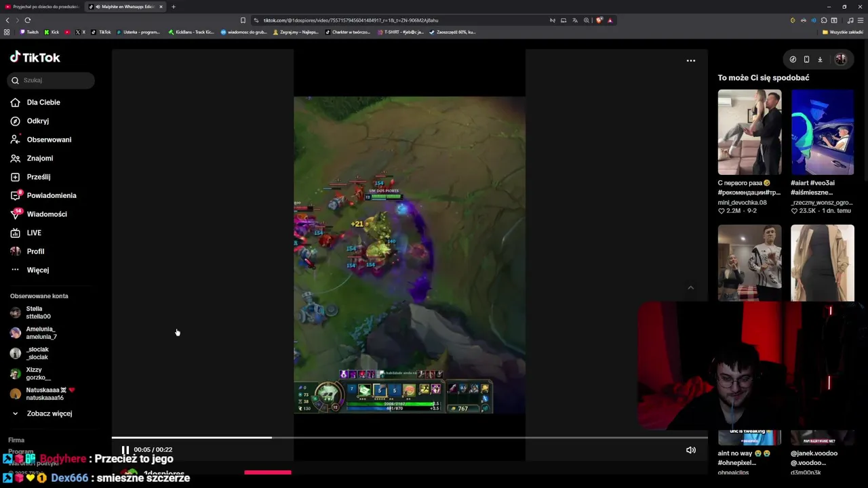Open the Prześlij upload page
The image size is (868, 488).
point(38,177)
